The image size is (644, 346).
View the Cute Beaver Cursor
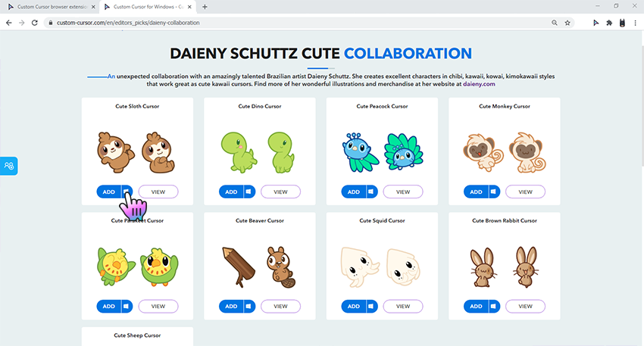click(x=280, y=306)
